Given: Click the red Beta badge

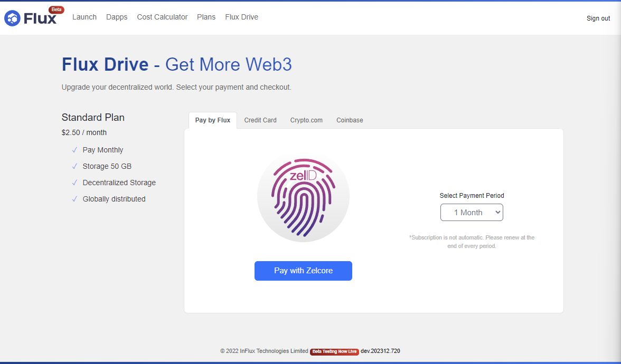Looking at the screenshot, I should tap(56, 9).
